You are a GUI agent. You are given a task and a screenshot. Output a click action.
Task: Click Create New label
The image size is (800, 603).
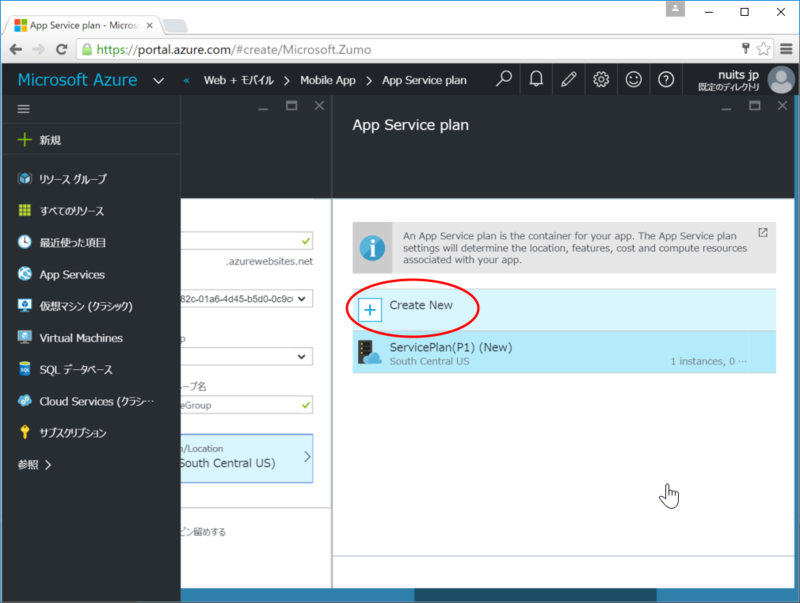click(421, 305)
